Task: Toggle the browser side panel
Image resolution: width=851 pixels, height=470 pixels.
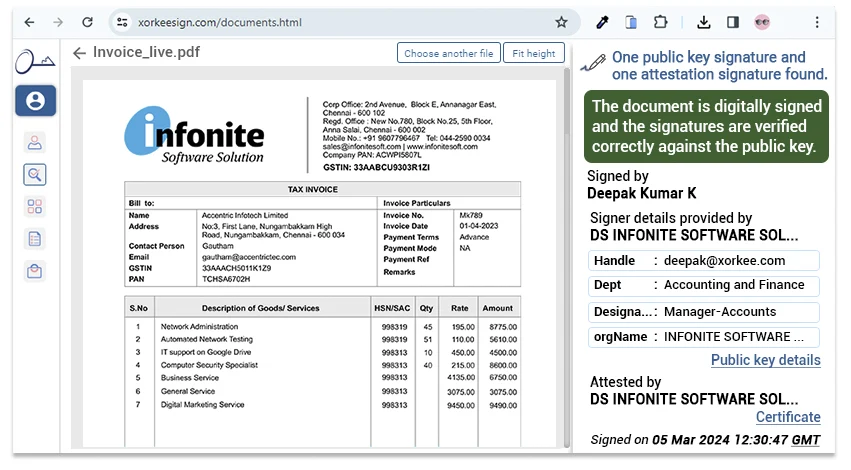Action: tap(733, 22)
